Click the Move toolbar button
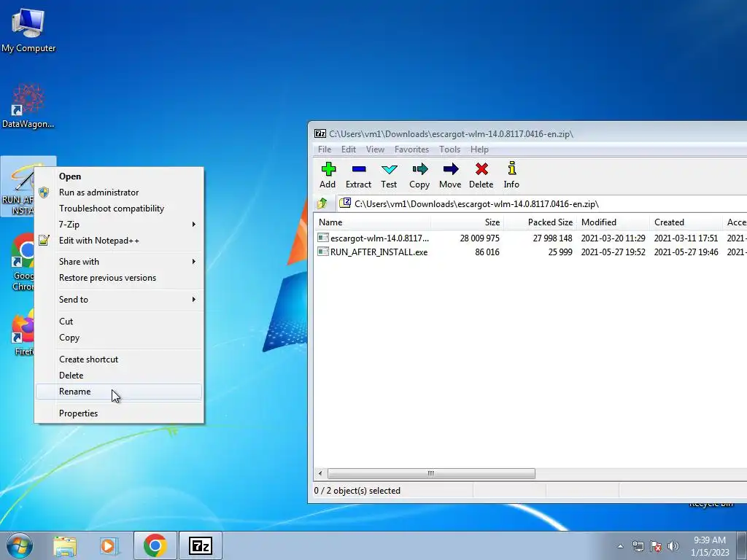The height and width of the screenshot is (560, 747). click(450, 176)
